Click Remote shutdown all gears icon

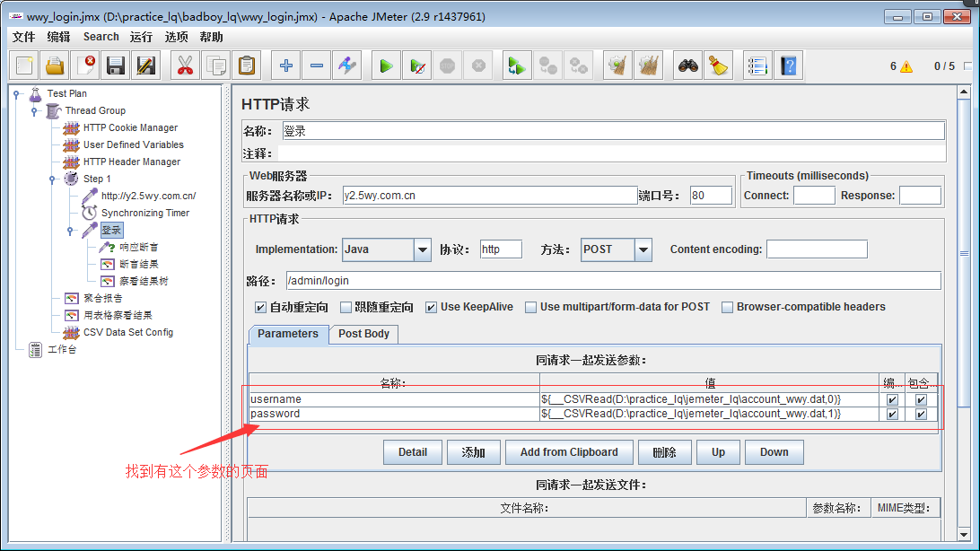tap(578, 66)
